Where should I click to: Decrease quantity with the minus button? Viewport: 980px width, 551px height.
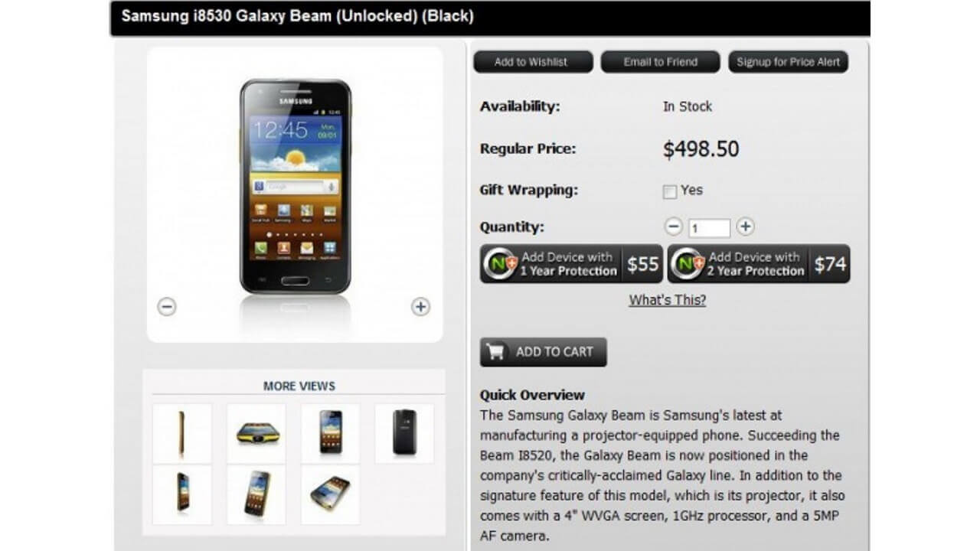point(674,227)
